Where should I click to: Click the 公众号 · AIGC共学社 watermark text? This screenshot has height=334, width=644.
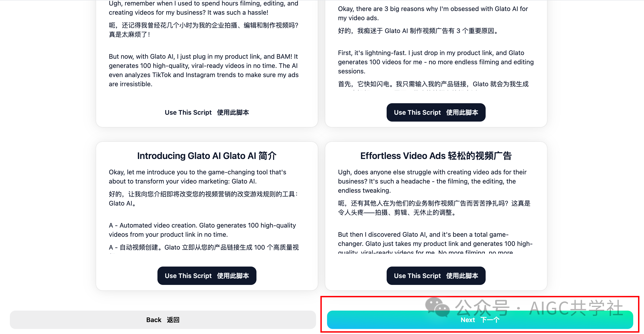pos(539,308)
